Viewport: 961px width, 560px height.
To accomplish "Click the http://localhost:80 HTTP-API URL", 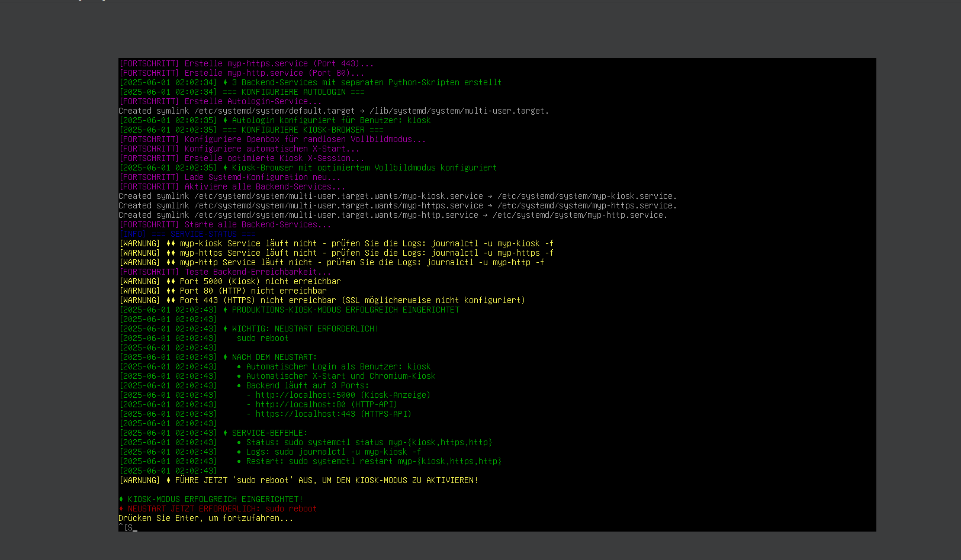I will (x=300, y=404).
